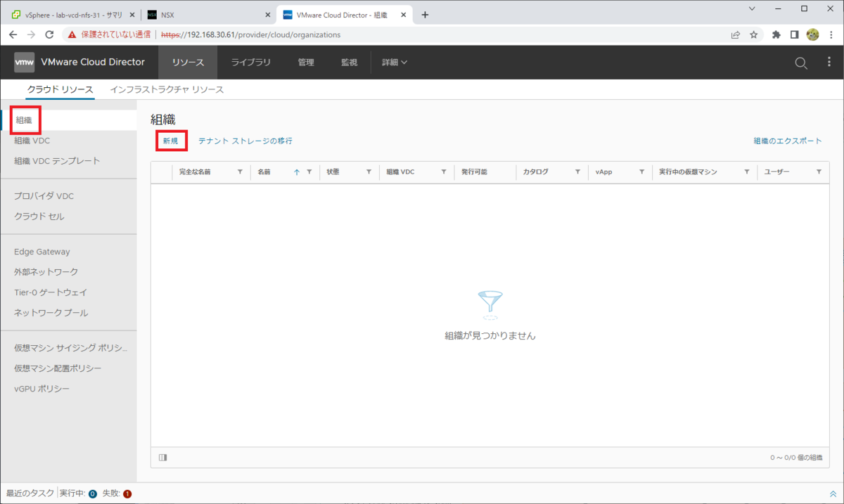
Task: Click the running tasks count badge 0
Action: [x=92, y=494]
